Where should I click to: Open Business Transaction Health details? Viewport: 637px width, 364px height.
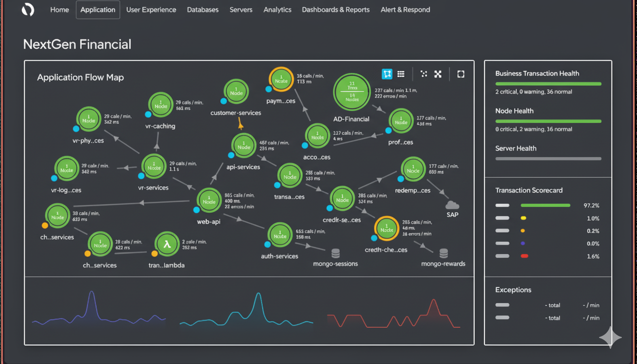537,73
